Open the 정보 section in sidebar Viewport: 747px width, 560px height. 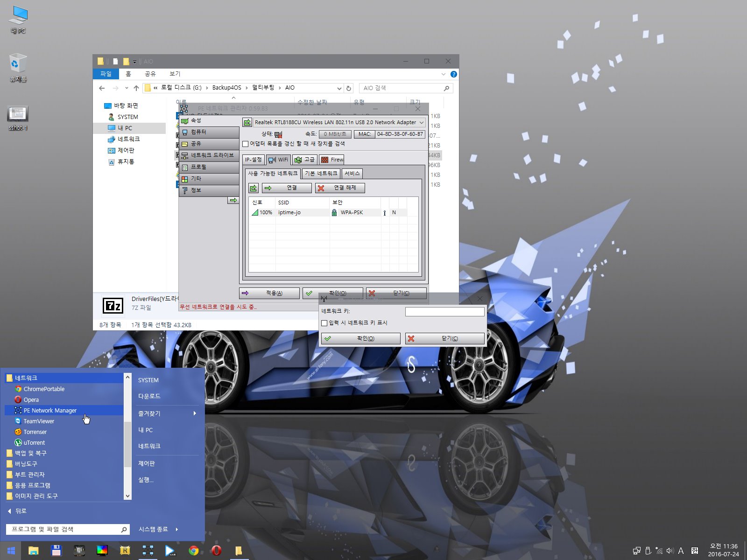[x=209, y=190]
